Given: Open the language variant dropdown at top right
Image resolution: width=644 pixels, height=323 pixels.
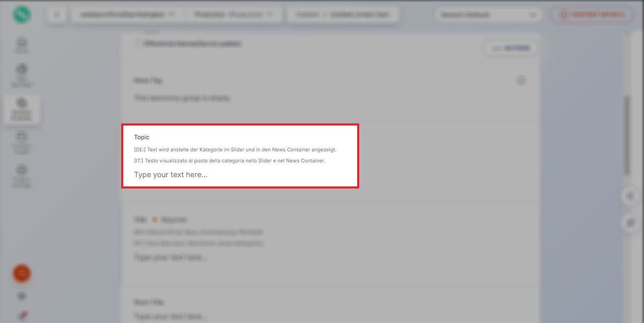Looking at the screenshot, I should [x=488, y=15].
